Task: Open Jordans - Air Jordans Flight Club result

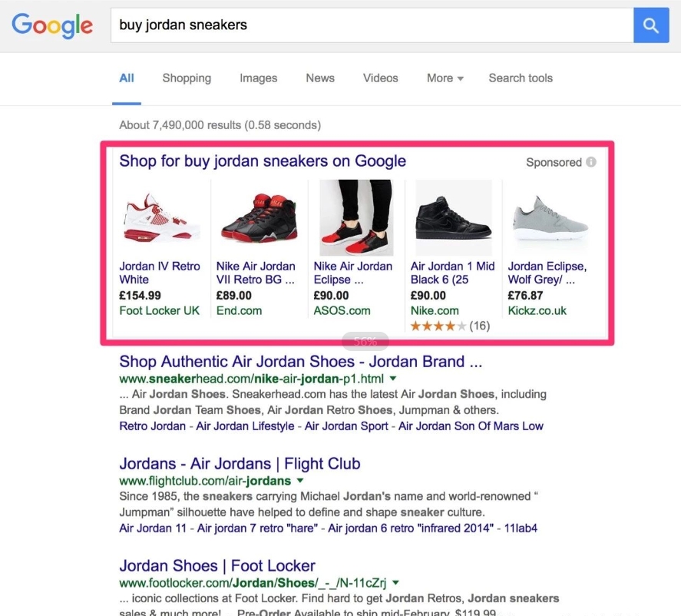Action: 240,464
